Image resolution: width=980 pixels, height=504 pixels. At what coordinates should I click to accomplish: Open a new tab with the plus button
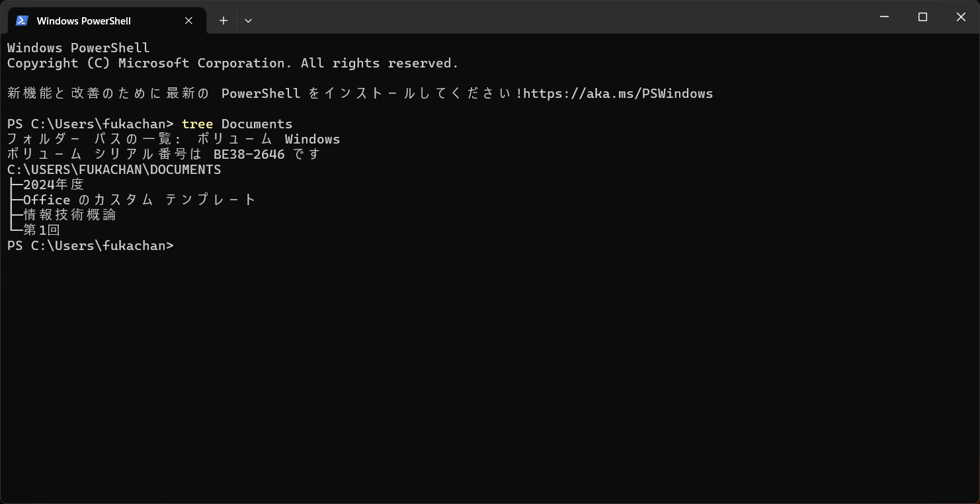click(x=224, y=21)
